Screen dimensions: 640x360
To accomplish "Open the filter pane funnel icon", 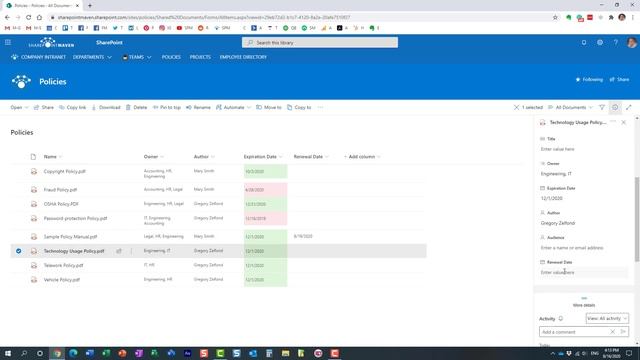I will [602, 107].
